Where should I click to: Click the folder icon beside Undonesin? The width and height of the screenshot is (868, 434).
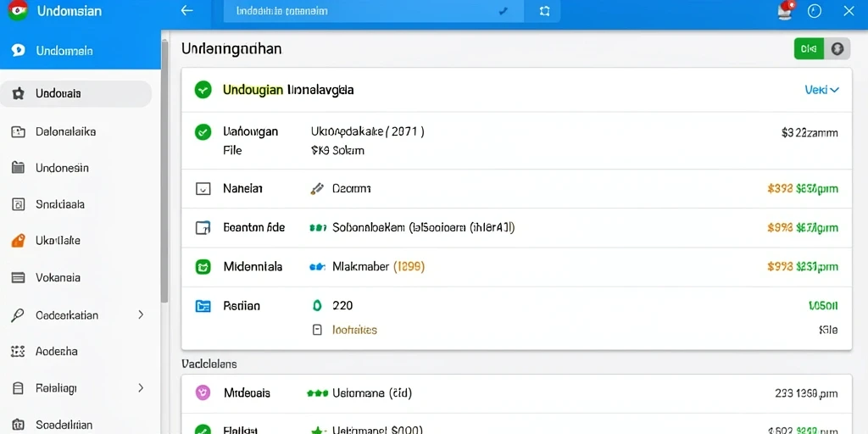pos(19,168)
